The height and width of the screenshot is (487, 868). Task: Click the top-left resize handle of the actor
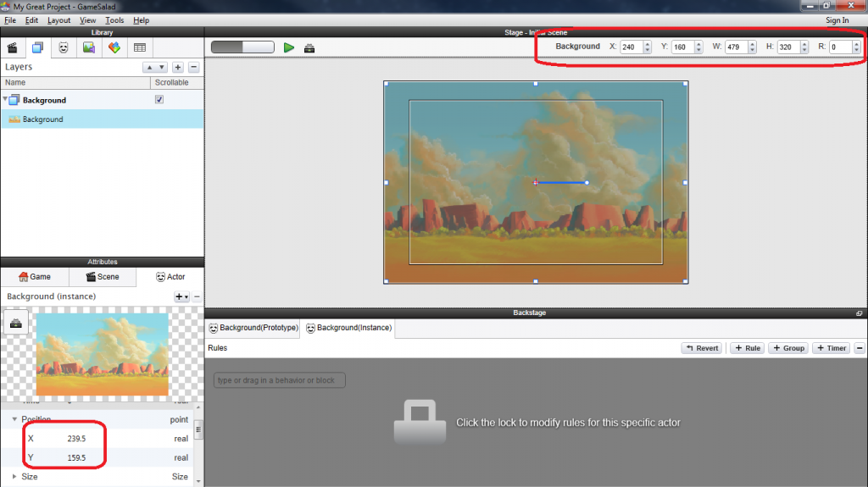click(x=386, y=84)
